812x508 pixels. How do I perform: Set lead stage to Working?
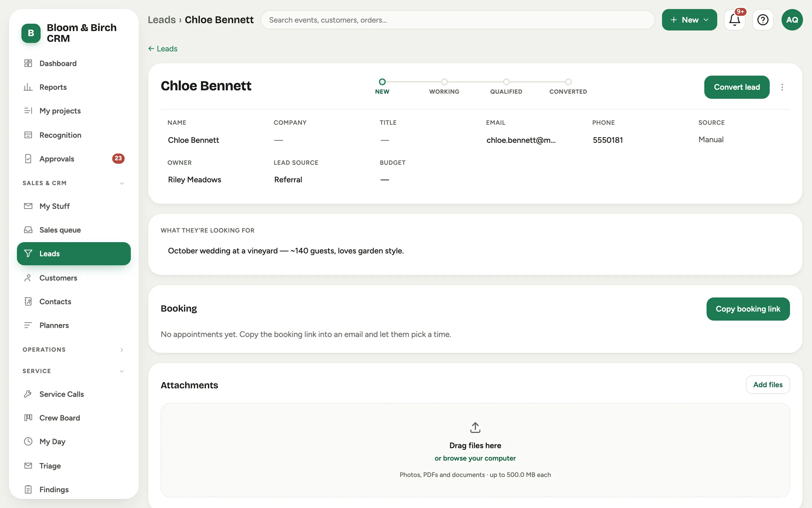click(444, 86)
